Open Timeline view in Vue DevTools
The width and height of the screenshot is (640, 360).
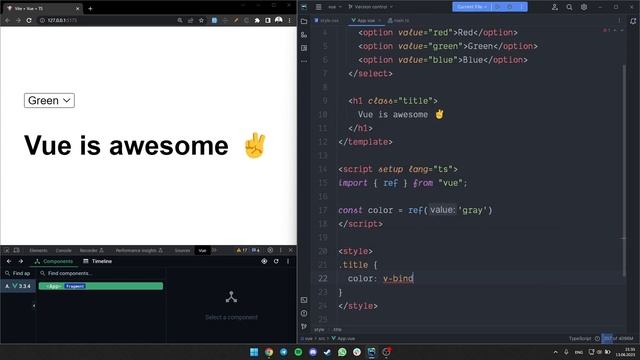coord(98,261)
